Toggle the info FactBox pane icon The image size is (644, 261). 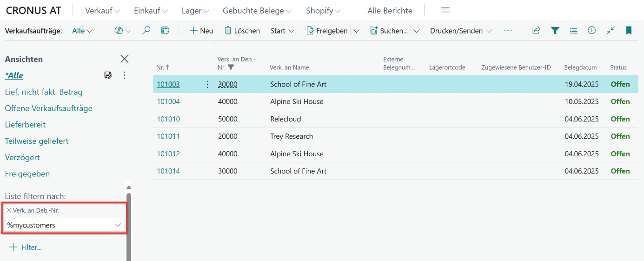[x=591, y=31]
